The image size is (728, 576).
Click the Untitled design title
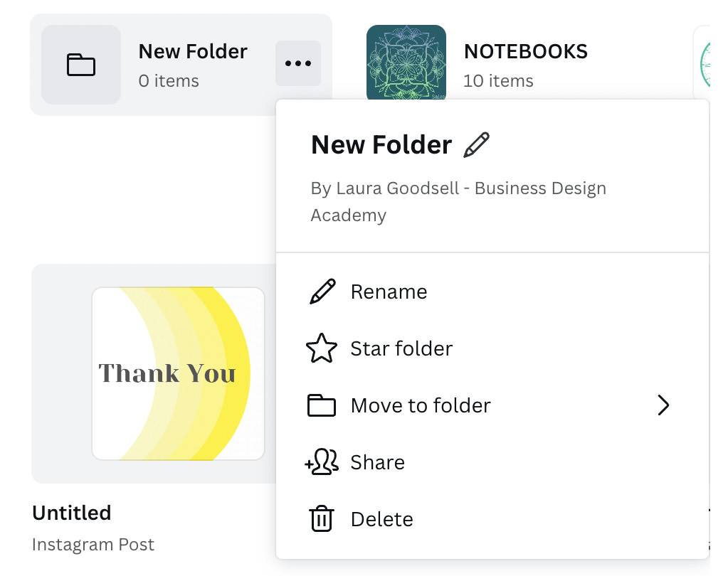[x=71, y=513]
